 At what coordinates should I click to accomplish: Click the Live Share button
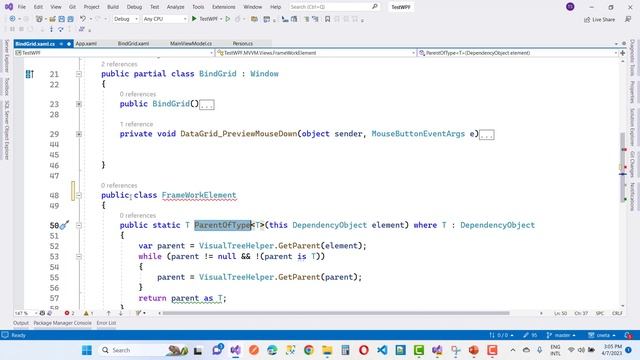click(599, 20)
